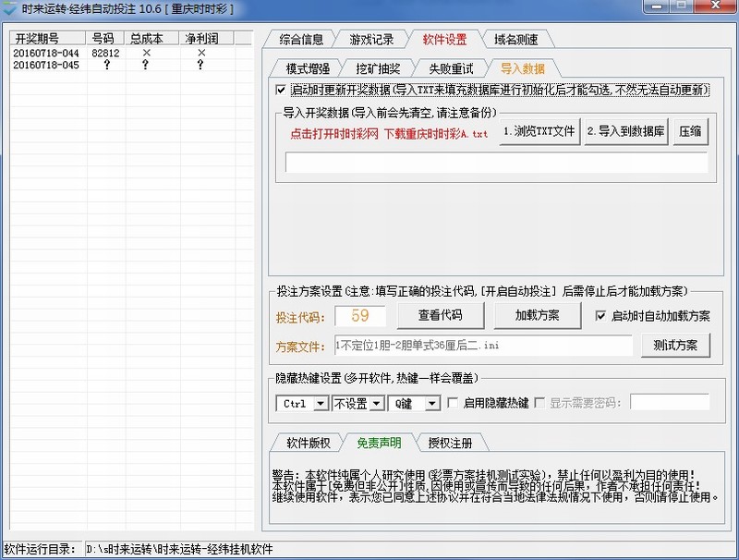Viewport: 739px width, 560px height.
Task: Click the 1.浏览TXT文件 button
Action: 539,132
